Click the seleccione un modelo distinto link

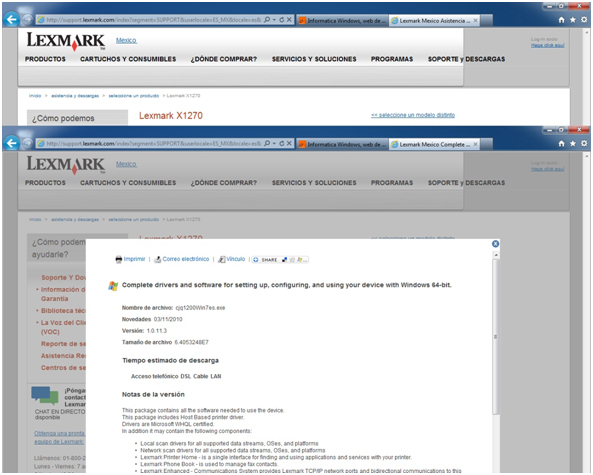[413, 115]
